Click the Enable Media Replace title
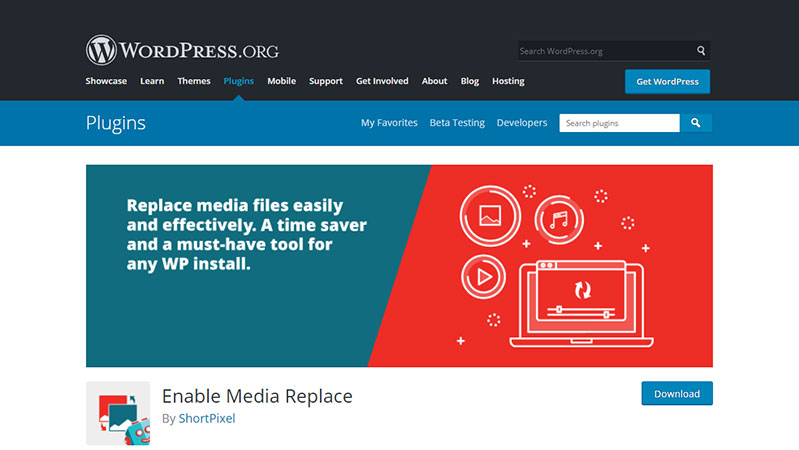The width and height of the screenshot is (799, 450). coord(257,396)
